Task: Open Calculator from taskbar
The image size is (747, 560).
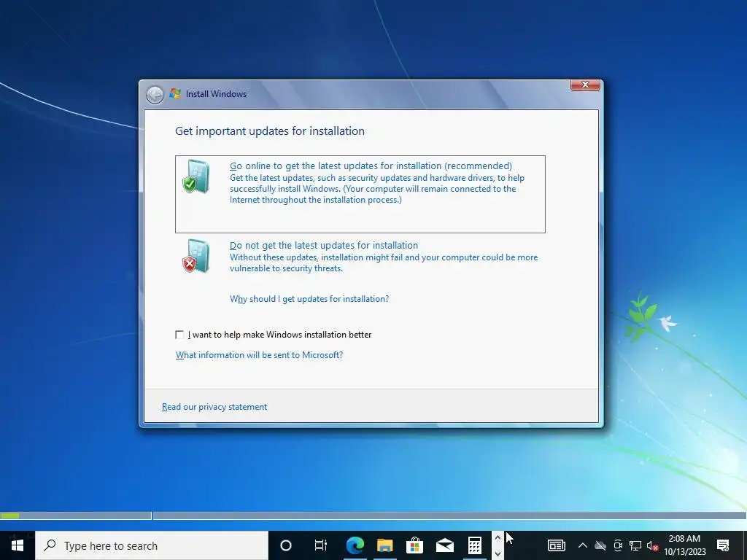Action: click(475, 545)
